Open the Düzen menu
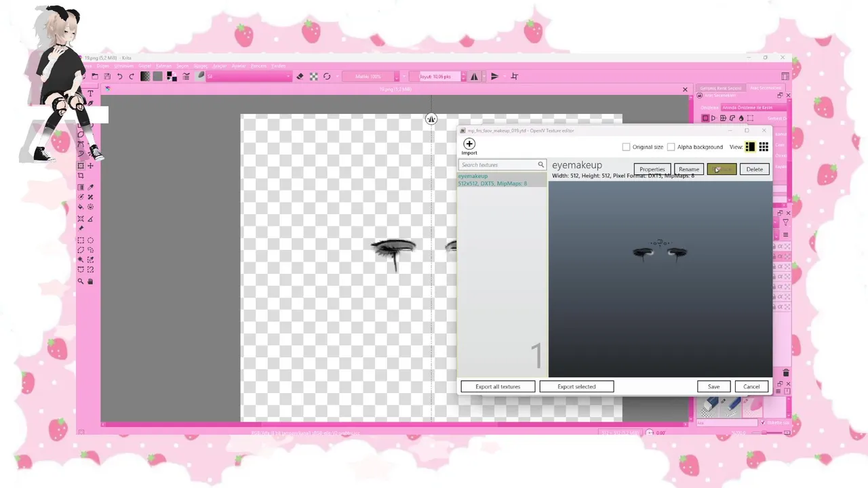Viewport: 868px width, 488px height. [x=103, y=66]
